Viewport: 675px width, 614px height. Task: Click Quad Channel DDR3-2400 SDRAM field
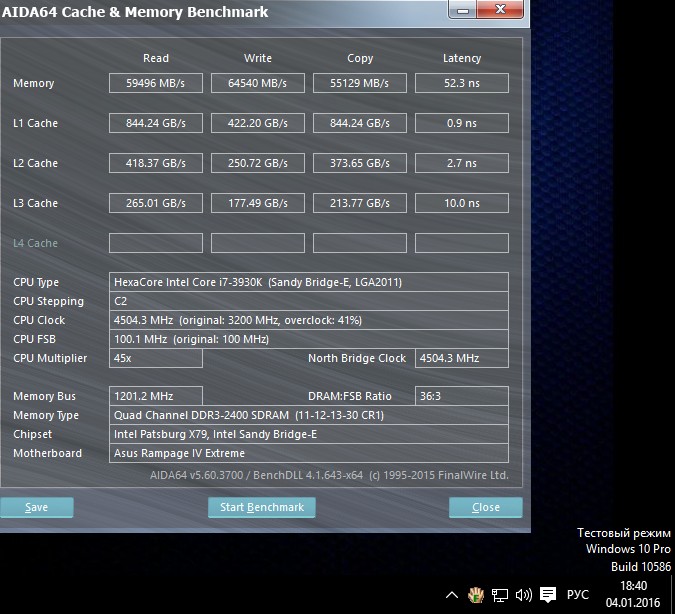pyautogui.click(x=309, y=415)
